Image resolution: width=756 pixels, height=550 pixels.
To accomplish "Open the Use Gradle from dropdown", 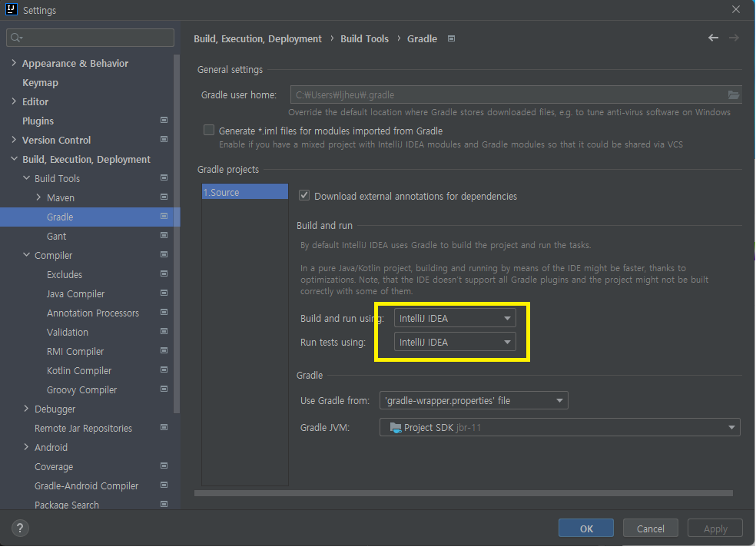I will tap(473, 400).
